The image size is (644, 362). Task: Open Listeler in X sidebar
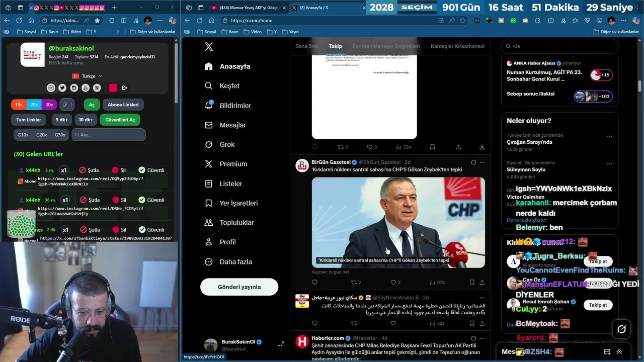coord(224,184)
